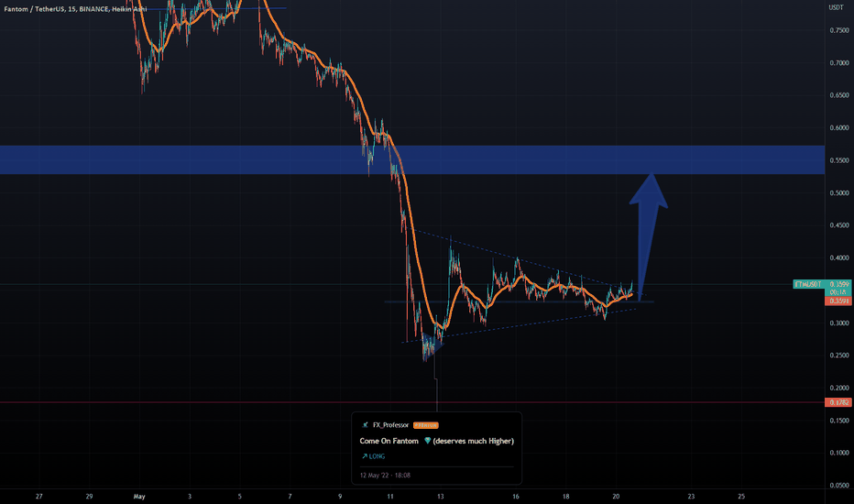Viewport: 854px width, 504px height.
Task: Click the '12 May '22 - 18:08' timestamp
Action: click(x=385, y=475)
